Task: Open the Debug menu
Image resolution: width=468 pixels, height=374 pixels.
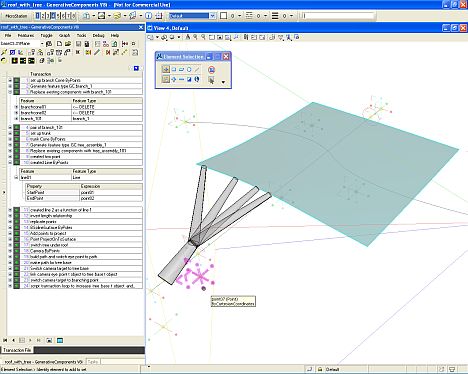Action: click(98, 35)
